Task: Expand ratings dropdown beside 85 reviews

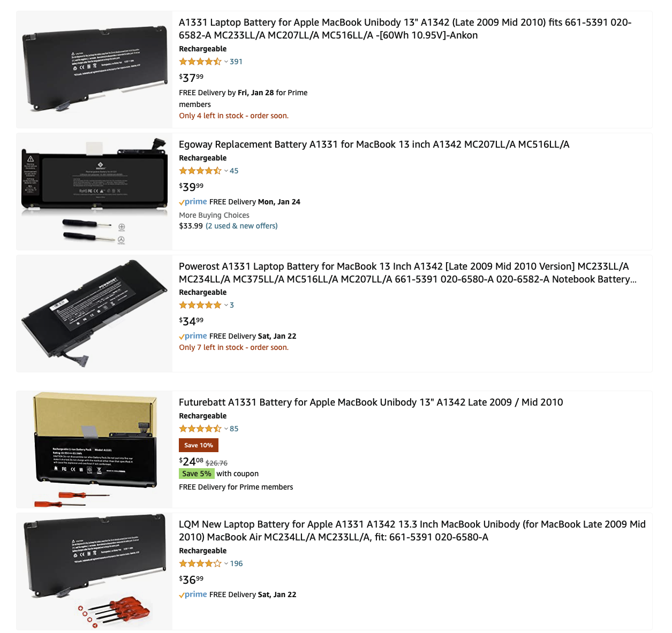Action: [x=226, y=429]
